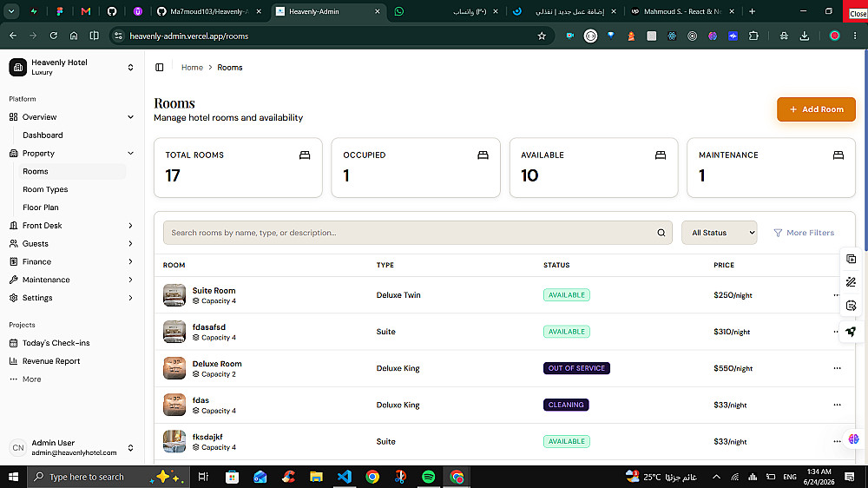Viewport: 868px width, 488px height.
Task: Switch to the Ma7moud103/Heavenly GitHub tab
Action: (209, 11)
